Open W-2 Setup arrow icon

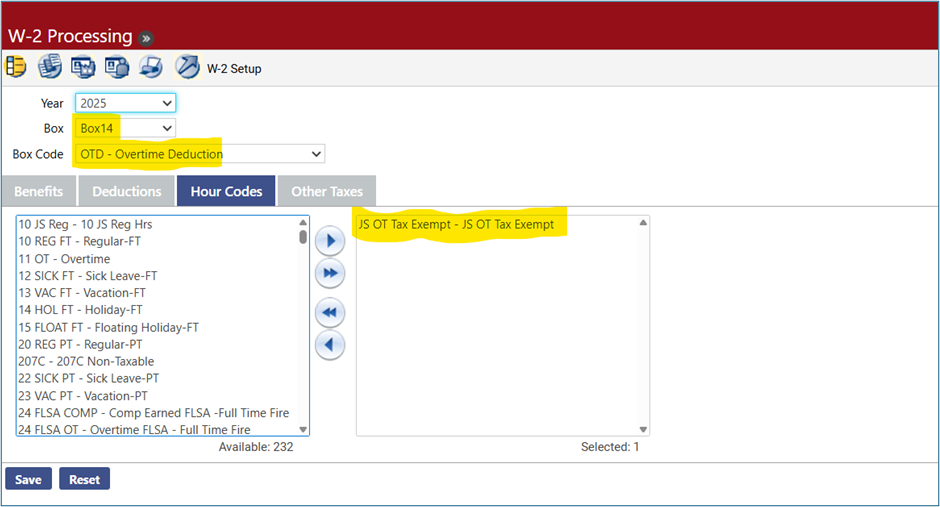187,67
